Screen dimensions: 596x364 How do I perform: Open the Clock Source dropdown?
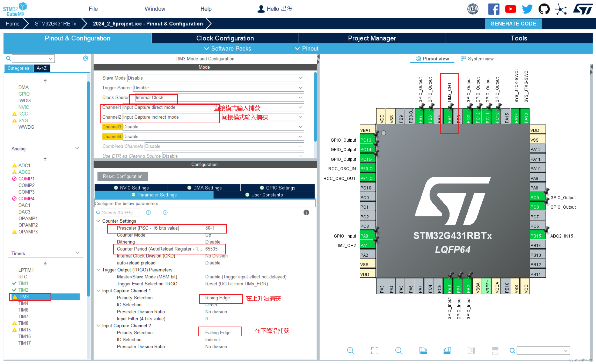(219, 97)
